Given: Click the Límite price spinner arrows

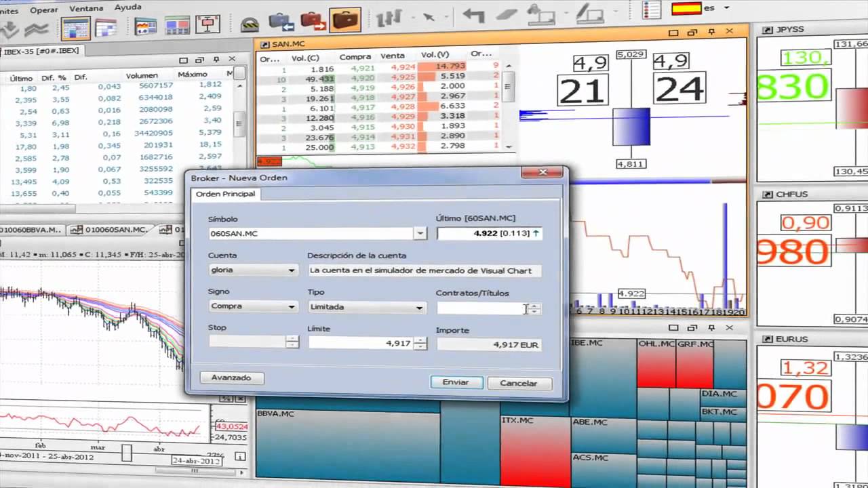Looking at the screenshot, I should 420,344.
